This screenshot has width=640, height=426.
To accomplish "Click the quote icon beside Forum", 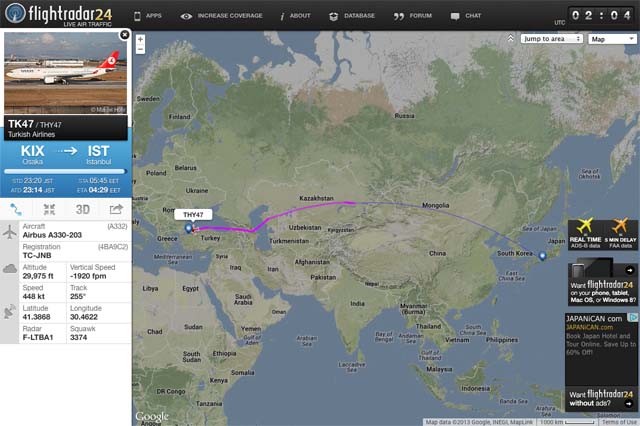I will 399,16.
